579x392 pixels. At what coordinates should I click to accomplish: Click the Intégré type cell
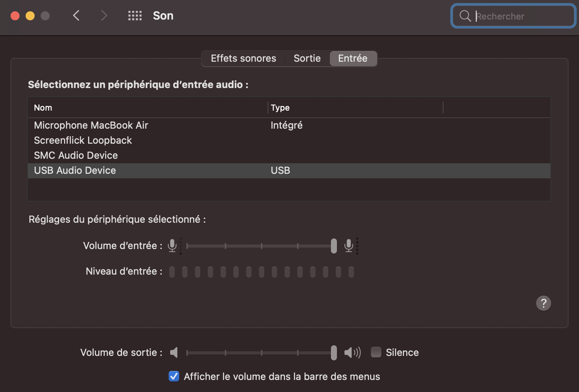point(286,125)
